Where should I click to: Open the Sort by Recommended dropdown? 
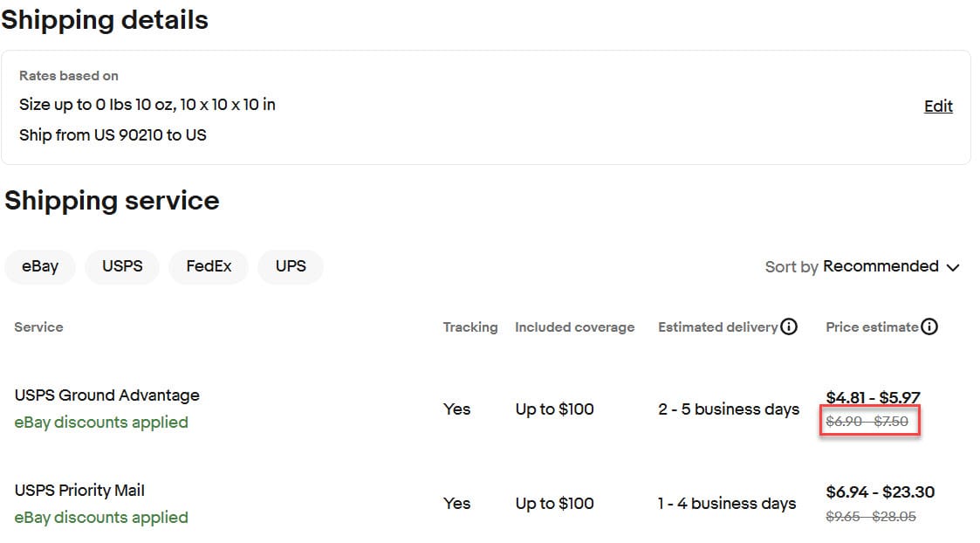(x=880, y=266)
